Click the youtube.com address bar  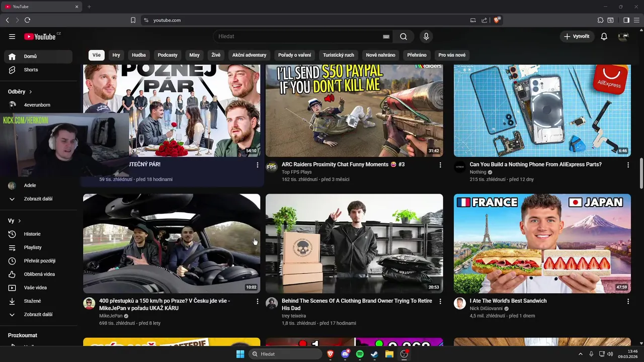(307, 20)
